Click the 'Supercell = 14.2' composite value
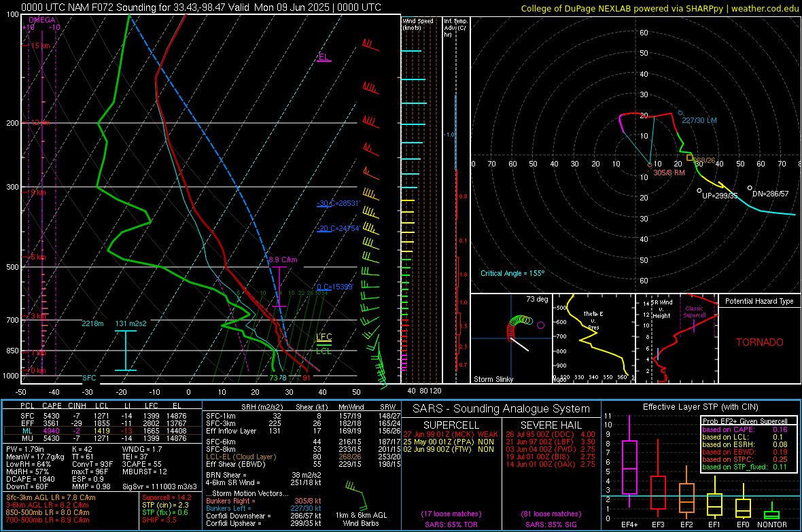This screenshot has width=802, height=532. click(x=167, y=497)
